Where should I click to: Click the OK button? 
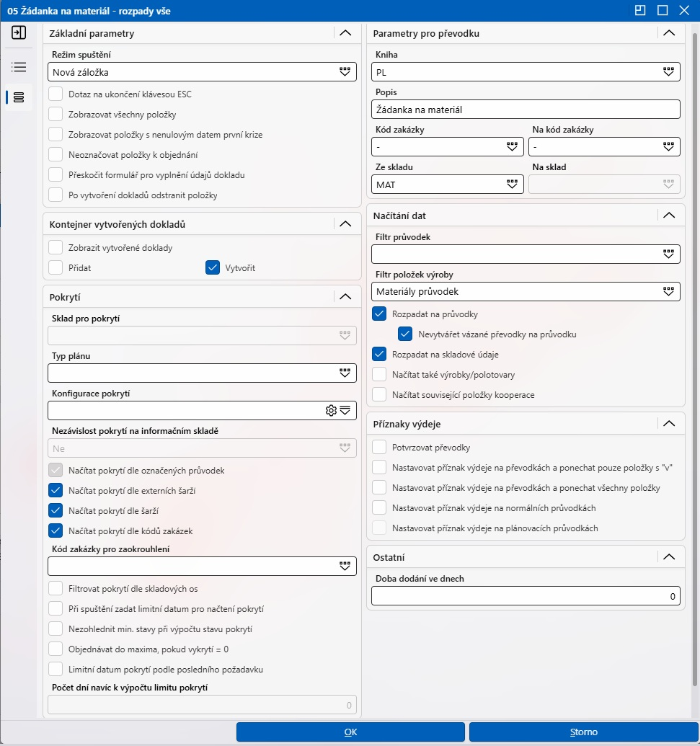tap(350, 732)
